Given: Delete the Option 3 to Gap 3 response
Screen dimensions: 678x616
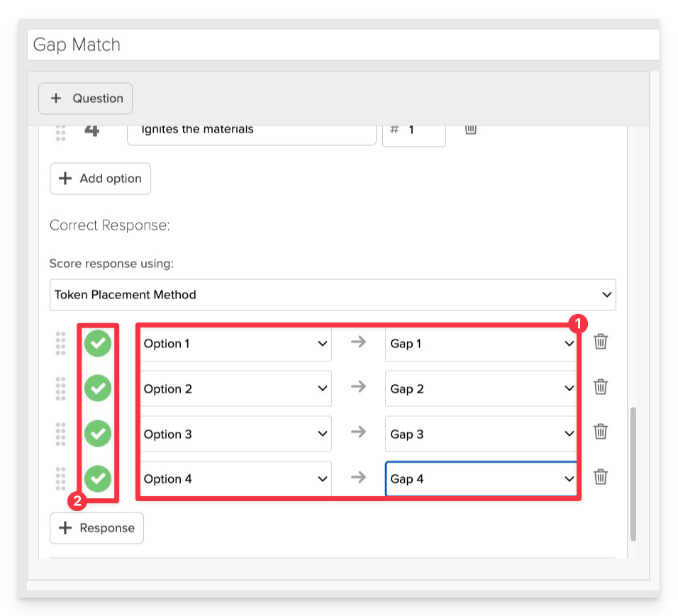Looking at the screenshot, I should 600,432.
